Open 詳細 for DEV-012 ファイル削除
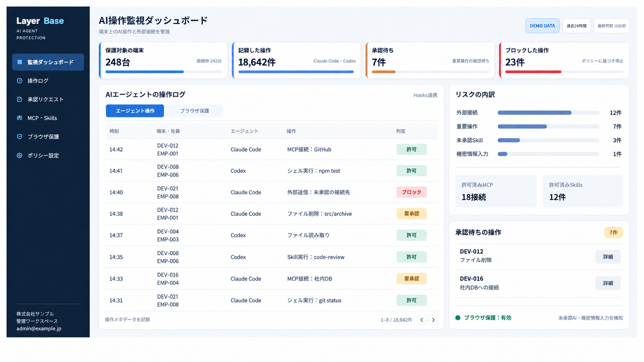This screenshot has height=362, width=644. click(x=608, y=257)
